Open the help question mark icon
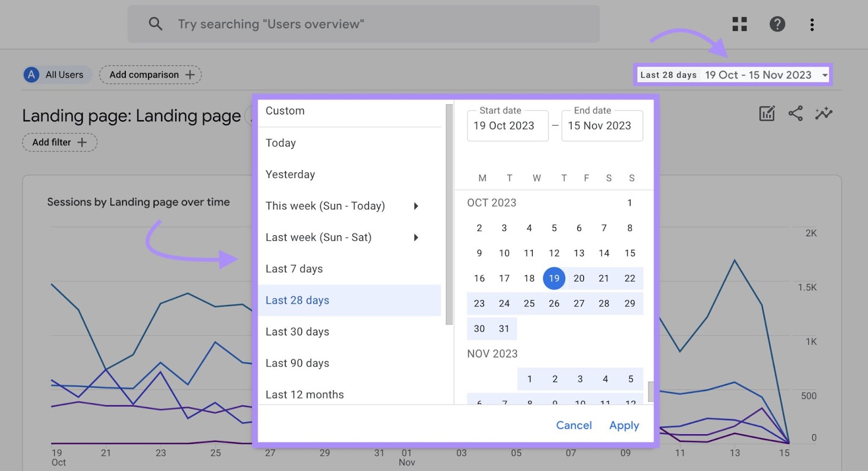 click(x=777, y=24)
